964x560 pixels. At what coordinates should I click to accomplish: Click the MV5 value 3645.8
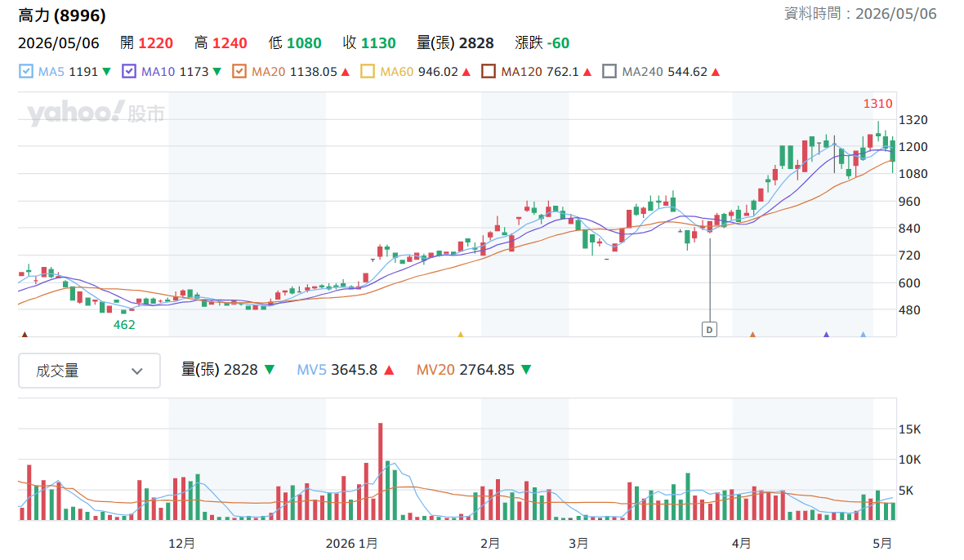(x=354, y=370)
